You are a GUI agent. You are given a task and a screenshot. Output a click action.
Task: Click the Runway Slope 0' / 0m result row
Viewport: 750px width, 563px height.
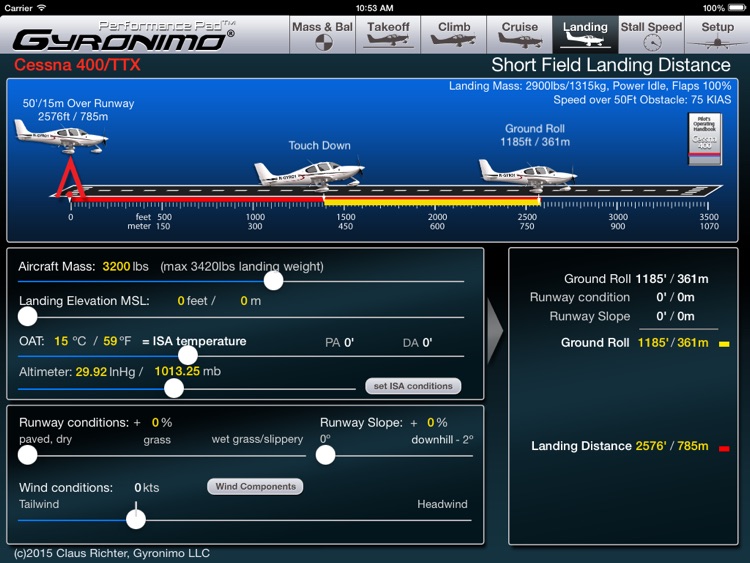click(622, 316)
